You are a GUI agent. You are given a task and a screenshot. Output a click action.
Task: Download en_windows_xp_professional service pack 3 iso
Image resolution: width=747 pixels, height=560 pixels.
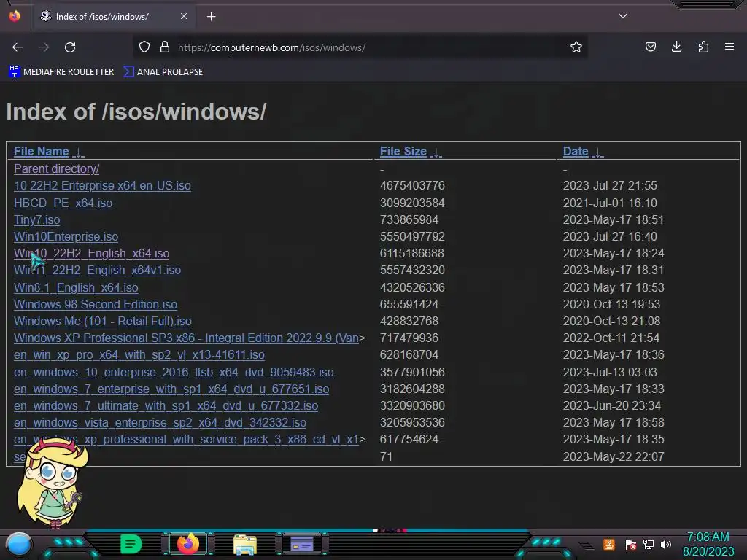coord(186,439)
